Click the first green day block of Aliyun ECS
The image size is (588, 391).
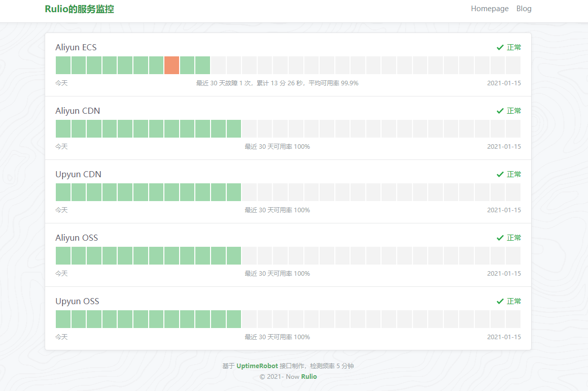tap(63, 66)
